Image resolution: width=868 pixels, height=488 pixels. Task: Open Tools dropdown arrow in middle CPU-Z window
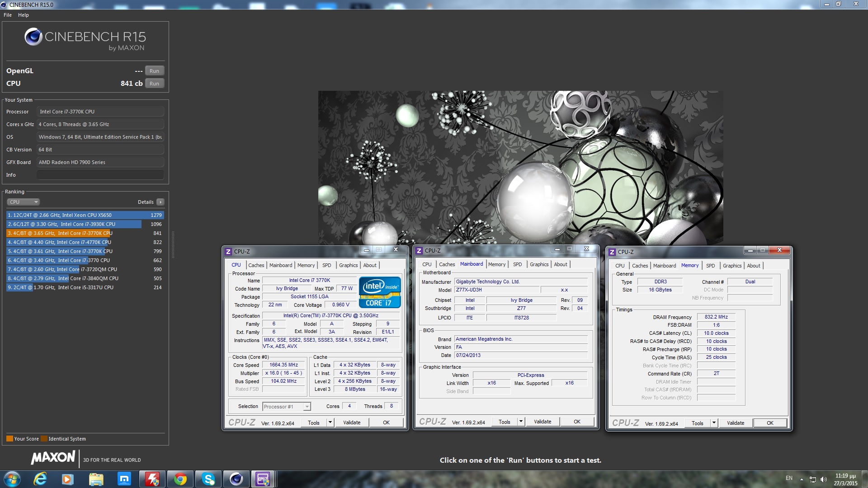click(x=521, y=422)
